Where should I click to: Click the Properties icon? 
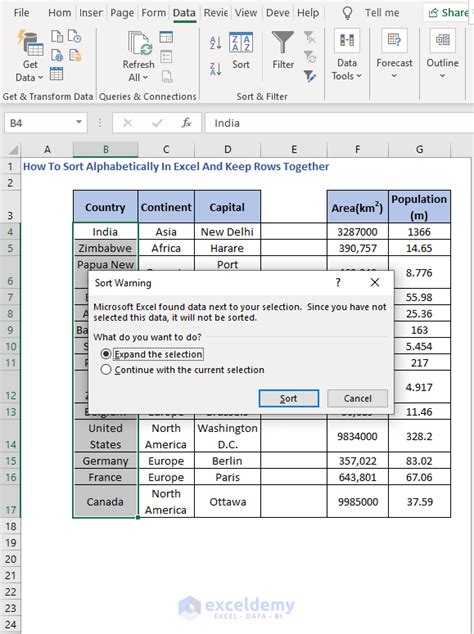(x=166, y=57)
